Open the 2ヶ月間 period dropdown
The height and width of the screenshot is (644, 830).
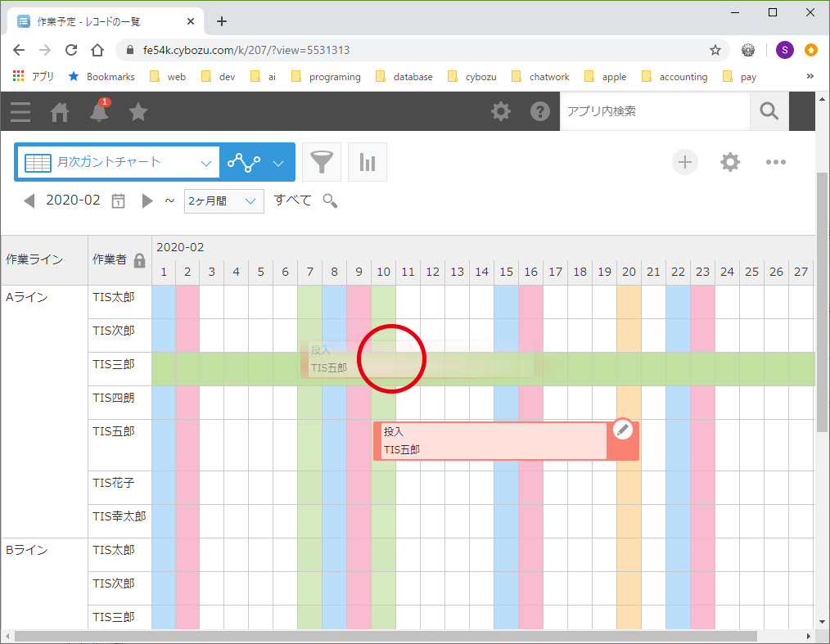224,200
